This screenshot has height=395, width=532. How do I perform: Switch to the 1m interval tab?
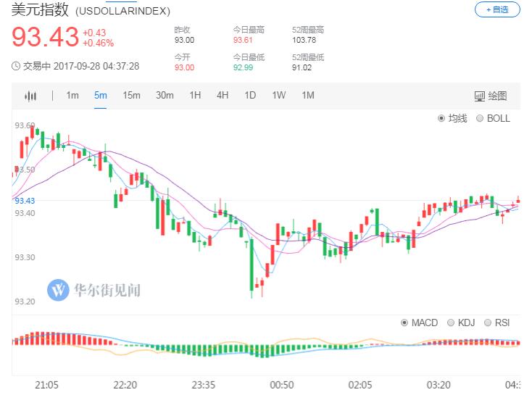tap(72, 96)
